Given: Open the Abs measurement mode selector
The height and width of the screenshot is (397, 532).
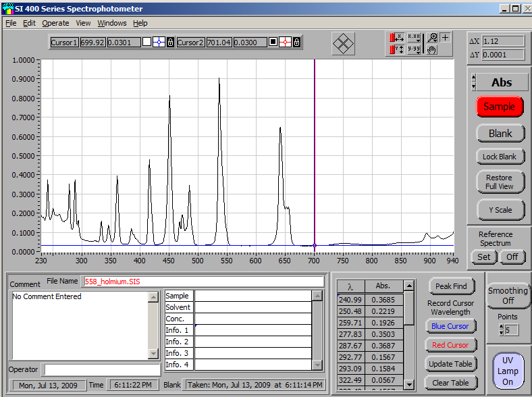Looking at the screenshot, I should click(x=501, y=82).
